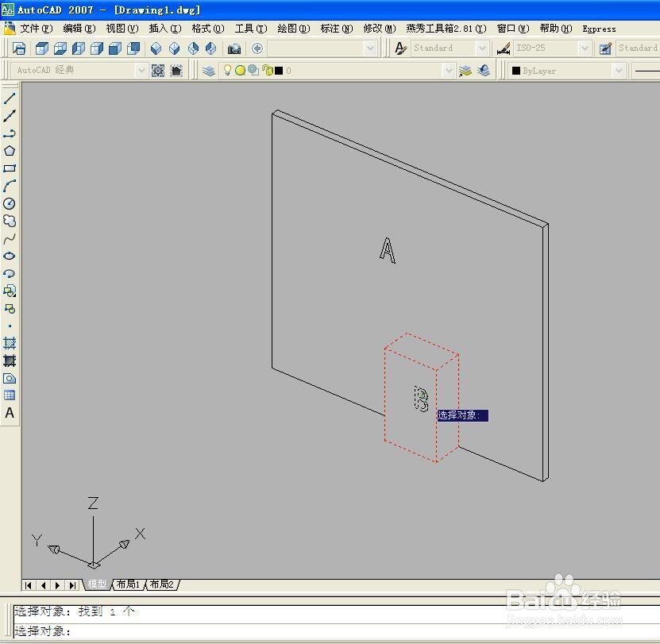Click the Insert Block tool
The image size is (660, 644).
[10, 291]
